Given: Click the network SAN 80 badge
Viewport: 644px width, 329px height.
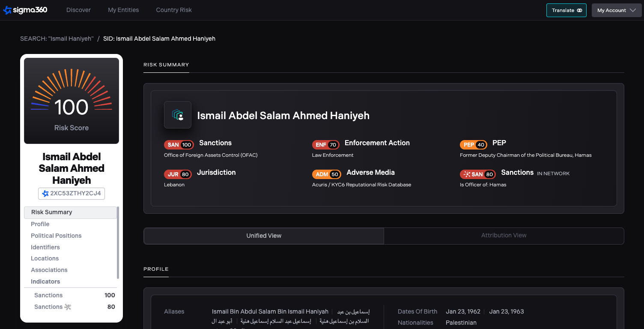Looking at the screenshot, I should pyautogui.click(x=477, y=174).
